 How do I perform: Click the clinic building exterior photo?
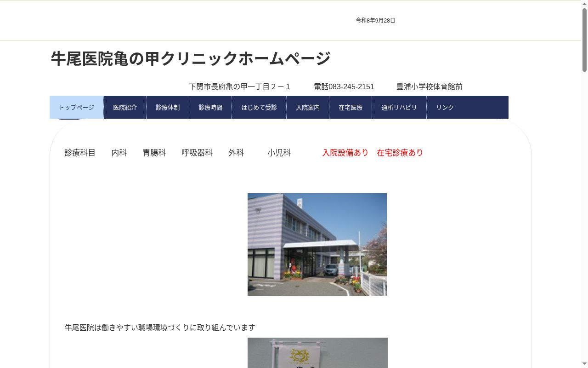(x=317, y=244)
